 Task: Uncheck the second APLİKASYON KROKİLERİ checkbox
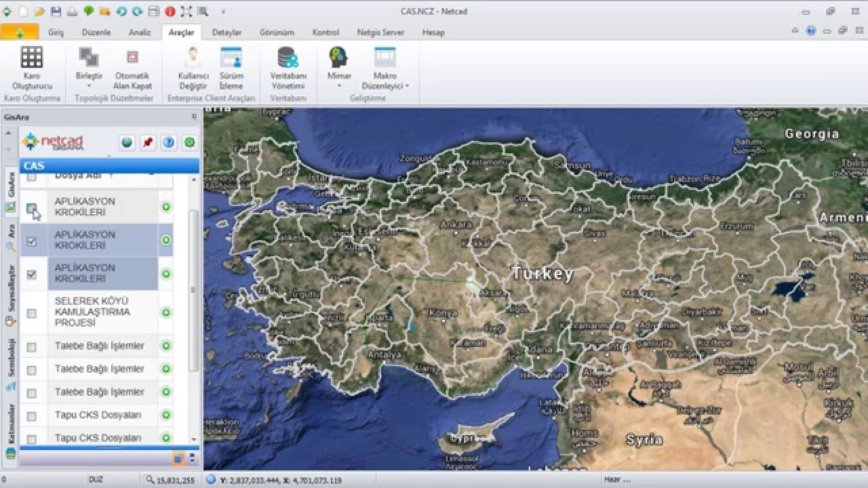(32, 241)
